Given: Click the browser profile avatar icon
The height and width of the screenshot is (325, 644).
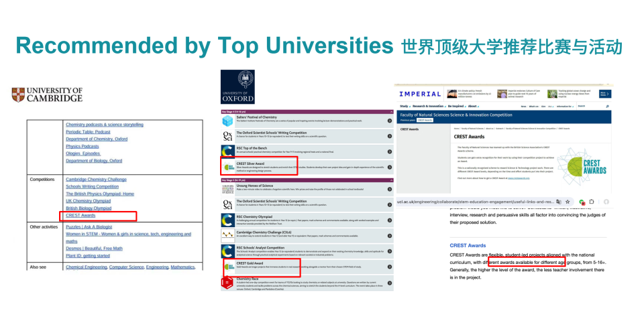Looking at the screenshot, I should point(606,202).
